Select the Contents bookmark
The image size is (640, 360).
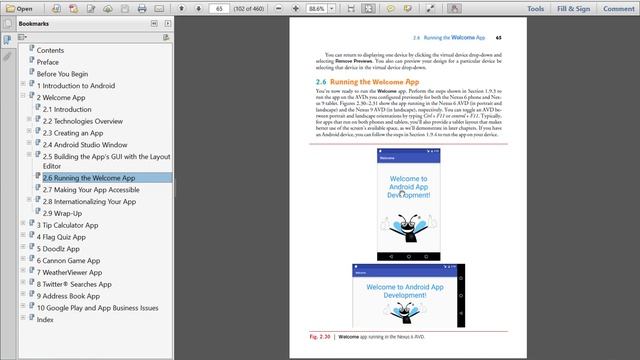(50, 50)
